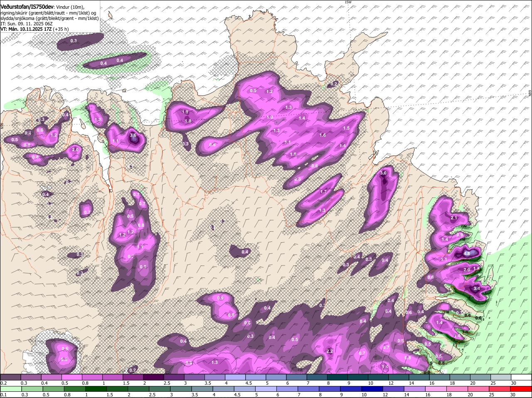Select bright pink 0.5 swatch in the top legend
This screenshot has height=398, width=532.
coord(71,377)
